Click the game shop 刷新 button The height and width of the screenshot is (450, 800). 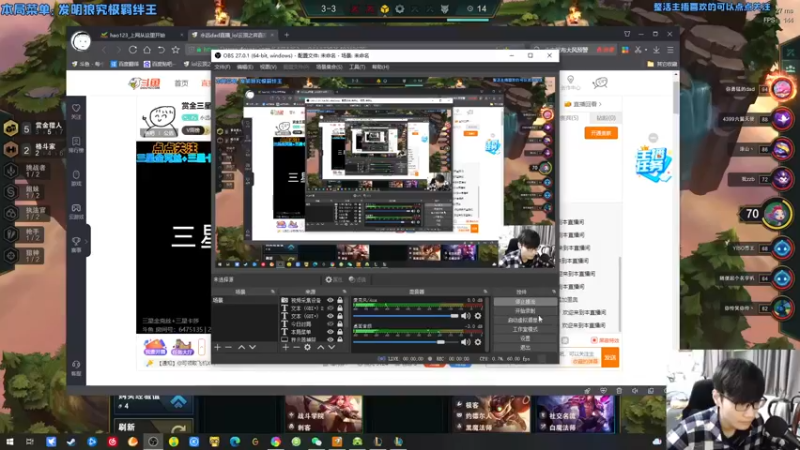(x=153, y=427)
